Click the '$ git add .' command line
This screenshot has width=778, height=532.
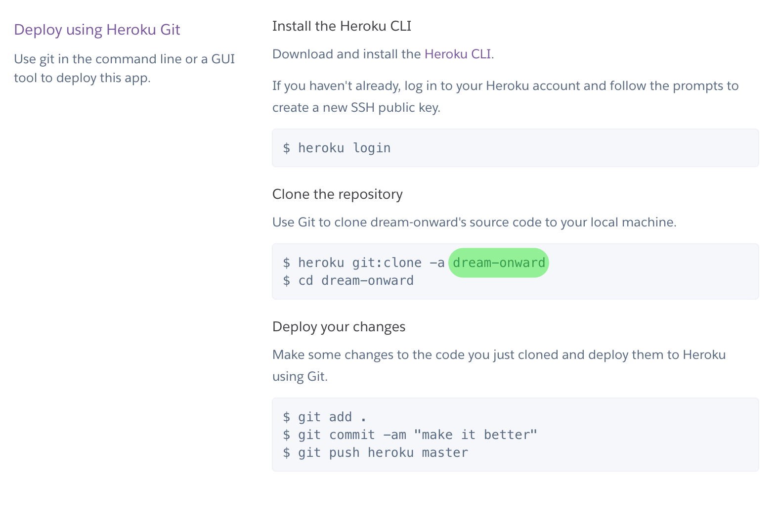click(325, 417)
